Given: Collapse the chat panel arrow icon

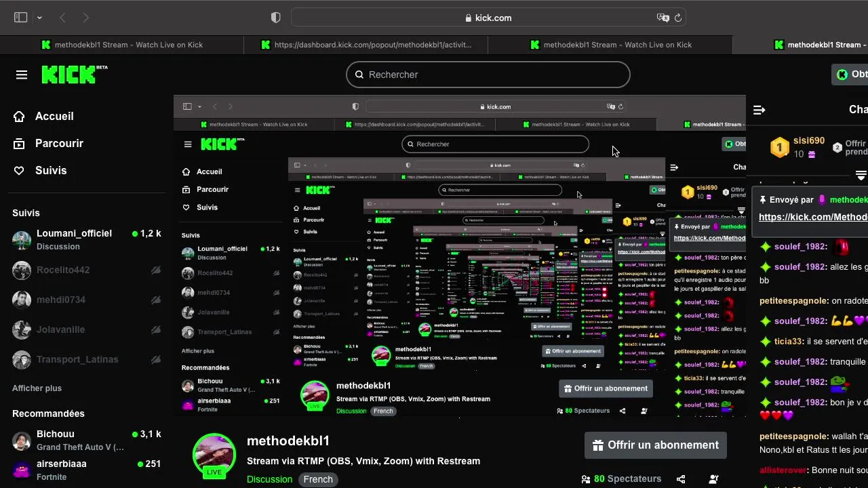Looking at the screenshot, I should (x=759, y=110).
